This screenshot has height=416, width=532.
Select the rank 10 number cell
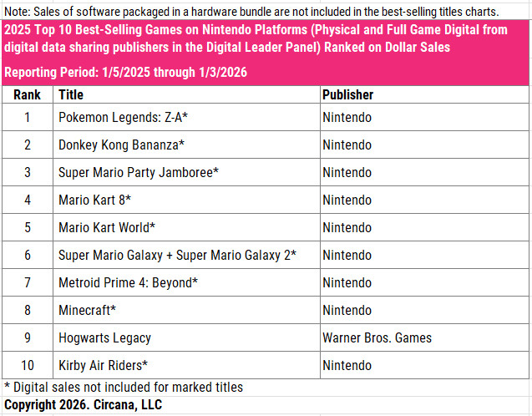[28, 366]
